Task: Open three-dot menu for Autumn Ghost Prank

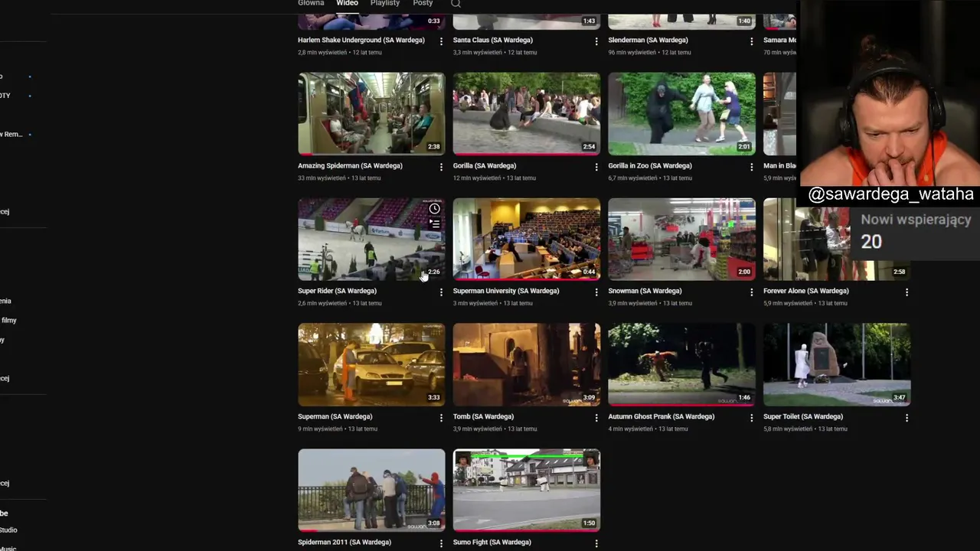Action: (x=751, y=418)
